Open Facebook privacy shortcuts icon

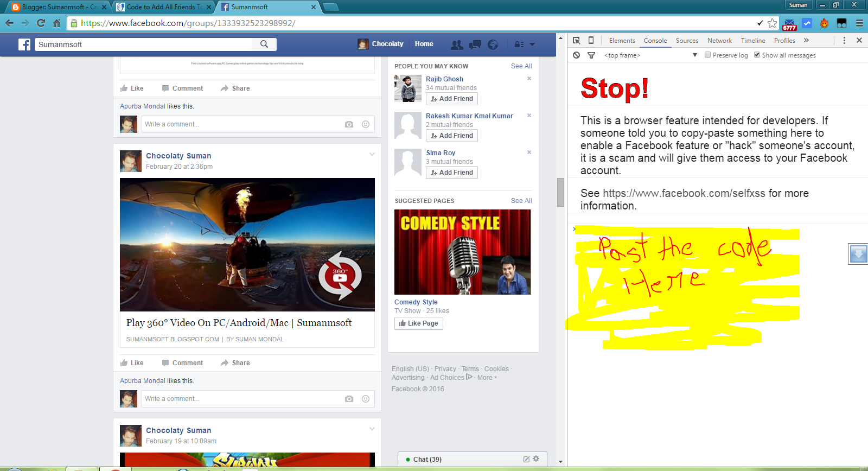pos(519,44)
